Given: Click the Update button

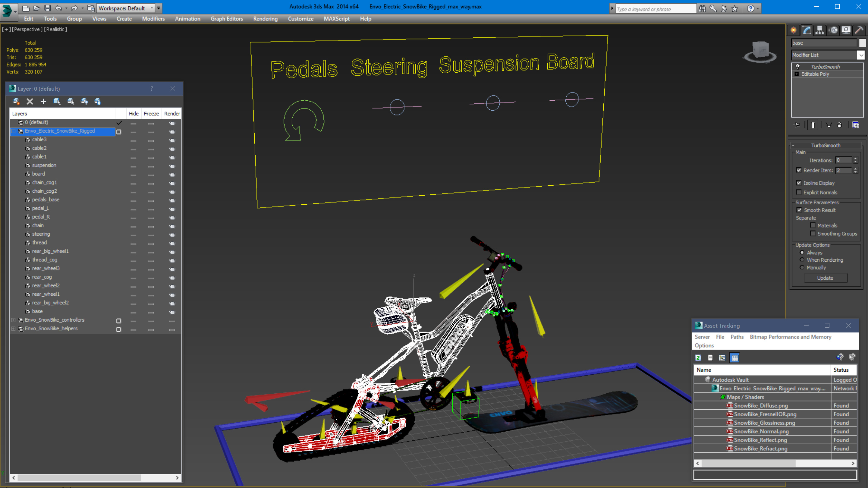Looking at the screenshot, I should coord(825,278).
